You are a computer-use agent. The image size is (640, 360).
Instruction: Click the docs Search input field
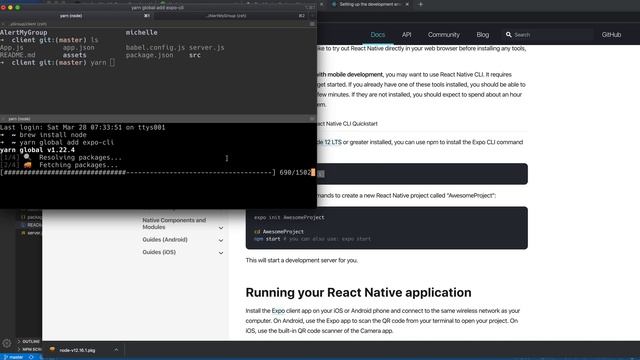tap(547, 35)
